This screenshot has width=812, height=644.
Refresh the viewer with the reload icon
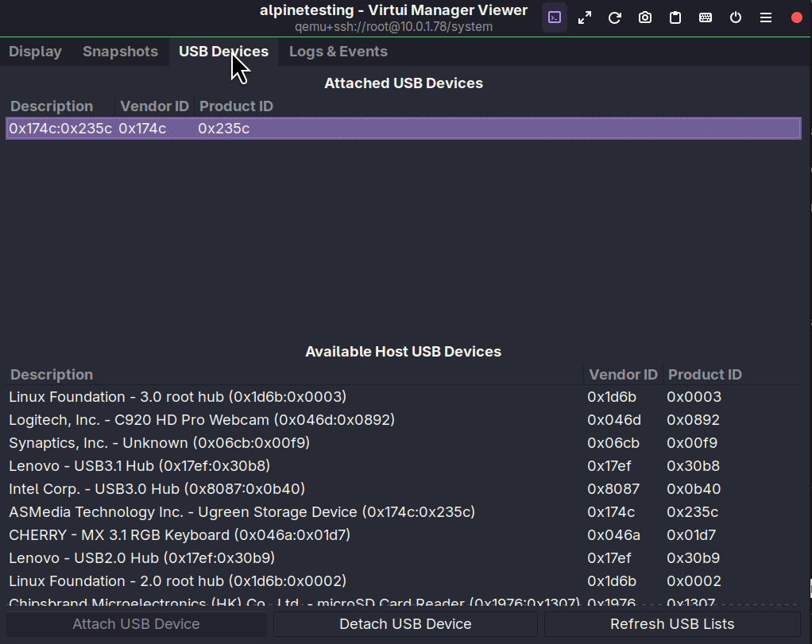(614, 17)
